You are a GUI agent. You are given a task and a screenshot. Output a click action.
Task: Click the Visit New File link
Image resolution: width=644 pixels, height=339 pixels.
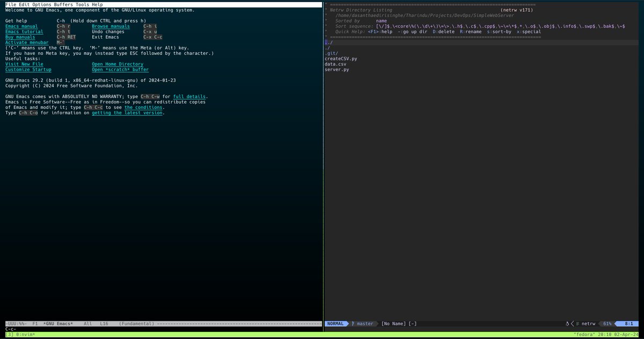click(24, 64)
